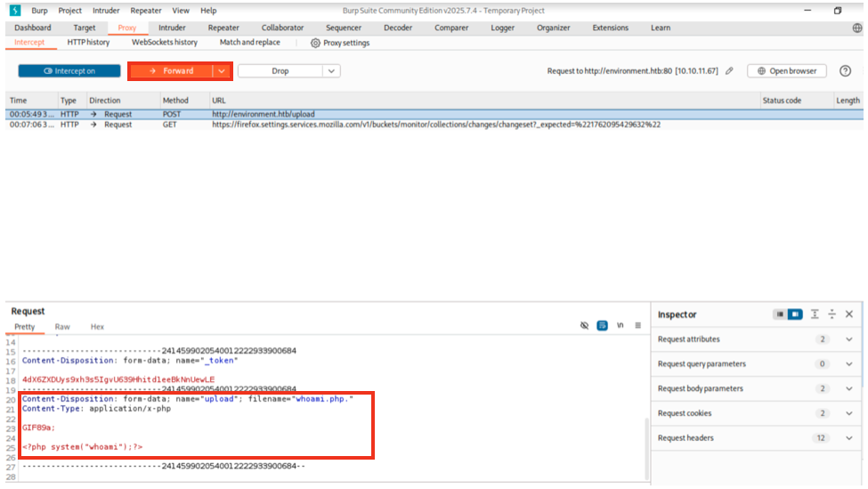Open the Project menu

(x=69, y=11)
